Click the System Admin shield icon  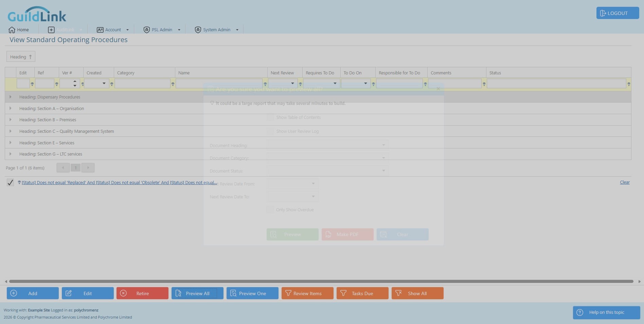pos(198,30)
